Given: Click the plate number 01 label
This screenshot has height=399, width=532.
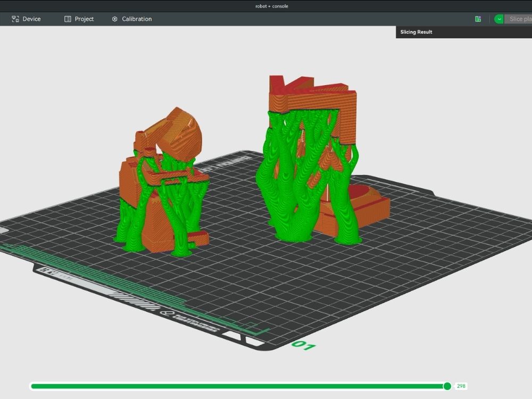Looking at the screenshot, I should pyautogui.click(x=304, y=346).
